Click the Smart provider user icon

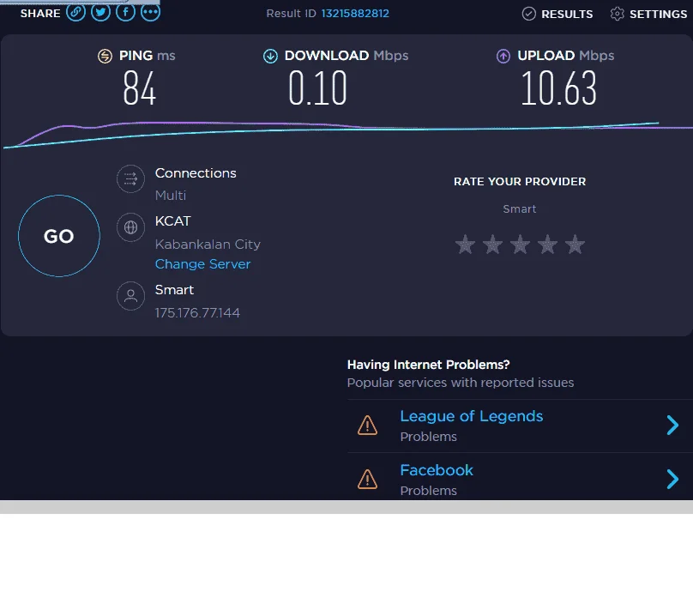click(x=130, y=296)
